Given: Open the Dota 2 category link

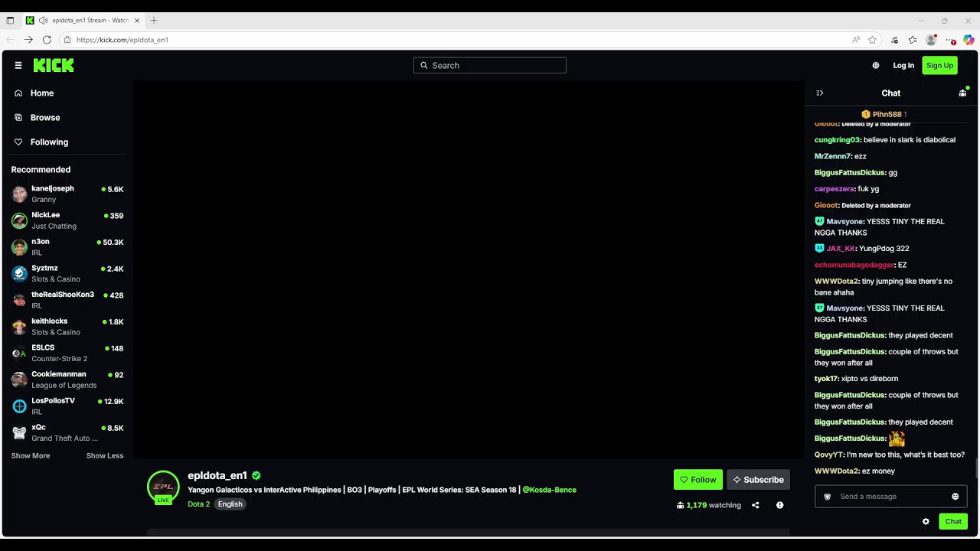Looking at the screenshot, I should [198, 504].
